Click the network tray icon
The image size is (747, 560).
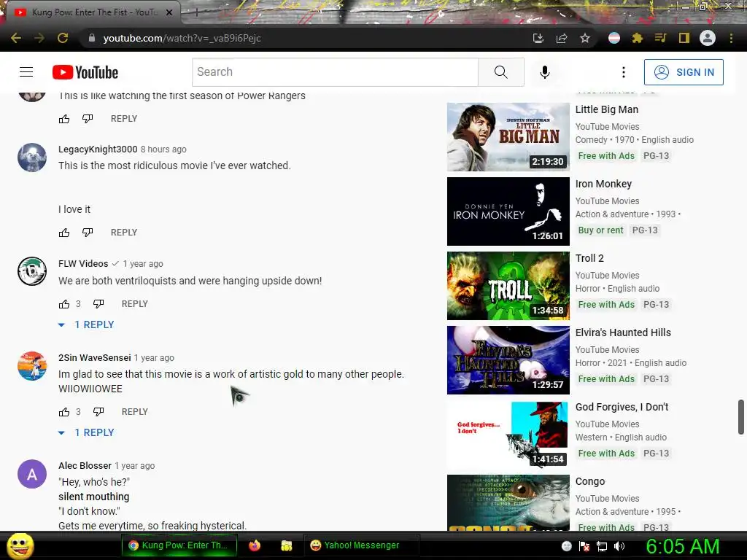pos(602,546)
